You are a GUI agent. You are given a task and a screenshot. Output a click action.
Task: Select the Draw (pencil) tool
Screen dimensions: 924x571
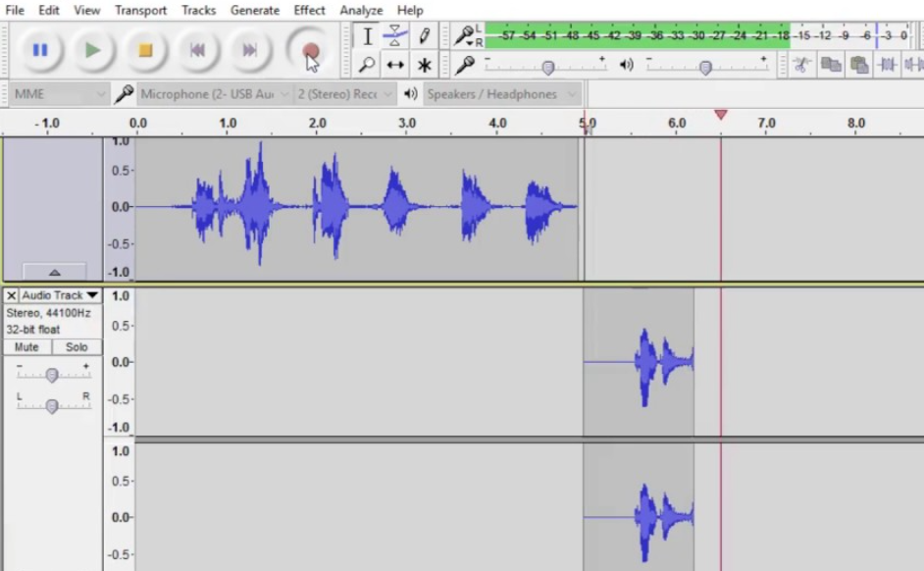coord(424,36)
